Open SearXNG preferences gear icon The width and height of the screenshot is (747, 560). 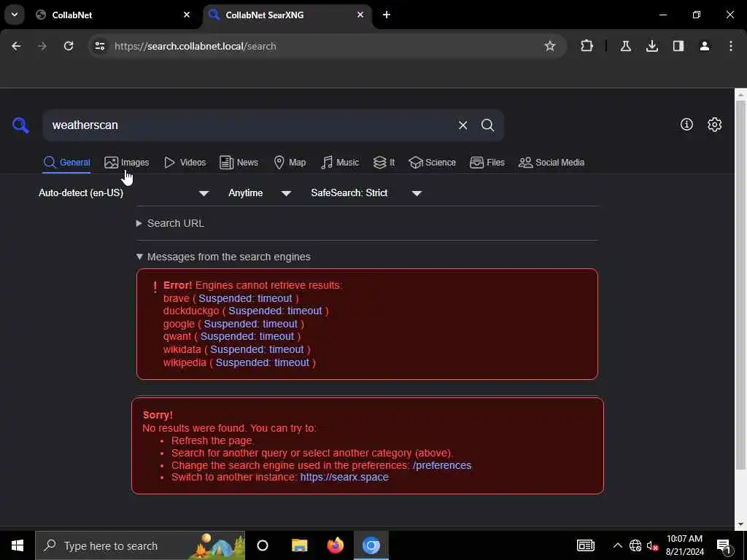715,124
